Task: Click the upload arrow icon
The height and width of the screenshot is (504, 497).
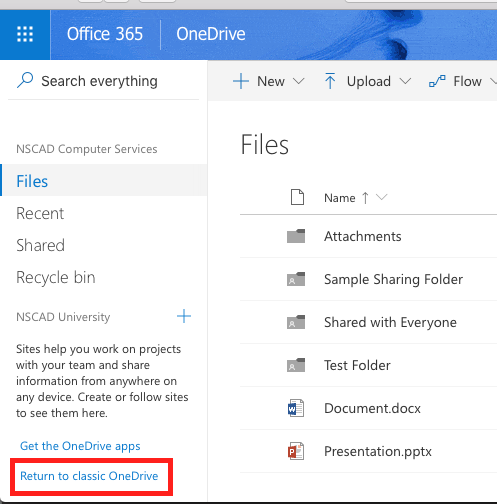Action: click(x=330, y=81)
